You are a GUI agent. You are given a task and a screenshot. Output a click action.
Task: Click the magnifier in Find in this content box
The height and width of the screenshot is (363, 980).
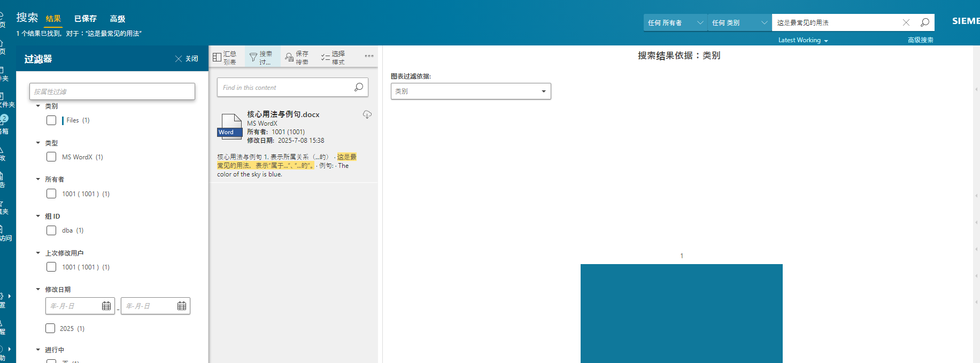point(359,87)
